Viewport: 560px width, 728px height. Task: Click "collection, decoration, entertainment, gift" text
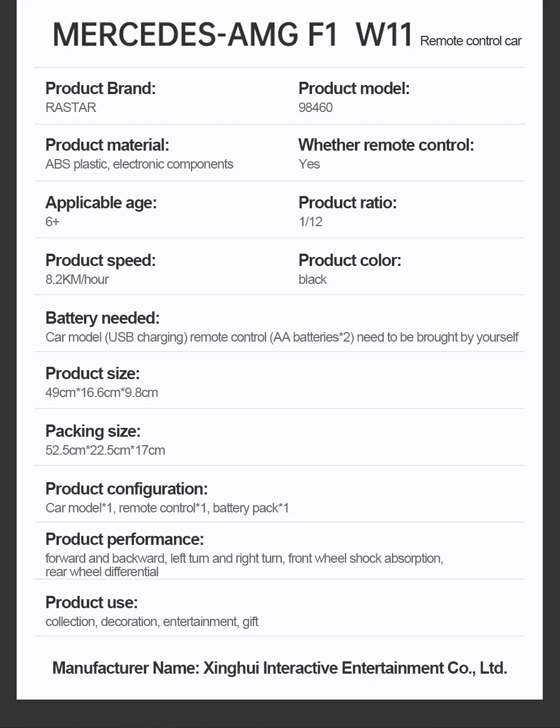152,622
